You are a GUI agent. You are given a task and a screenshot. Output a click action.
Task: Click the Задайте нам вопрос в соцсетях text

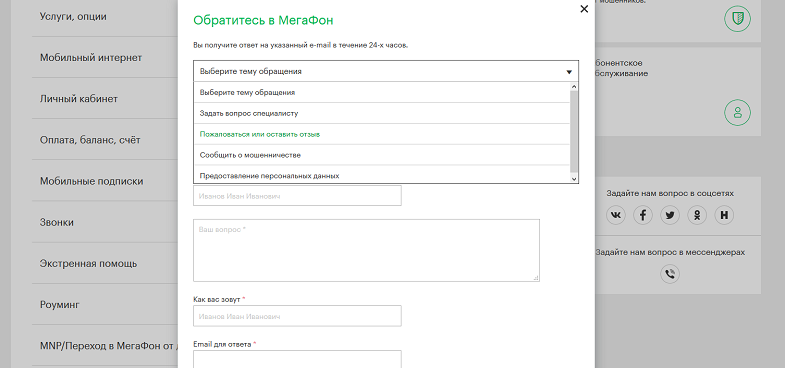pyautogui.click(x=670, y=193)
